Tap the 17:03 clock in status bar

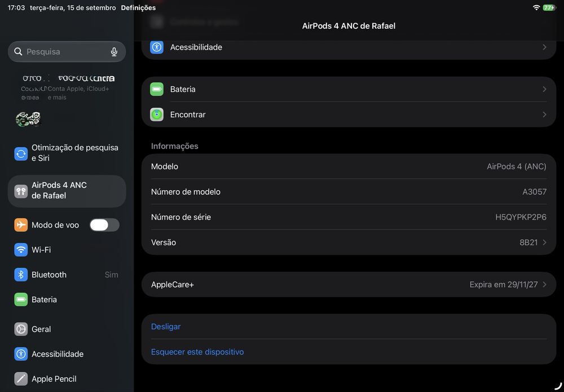[x=16, y=7]
